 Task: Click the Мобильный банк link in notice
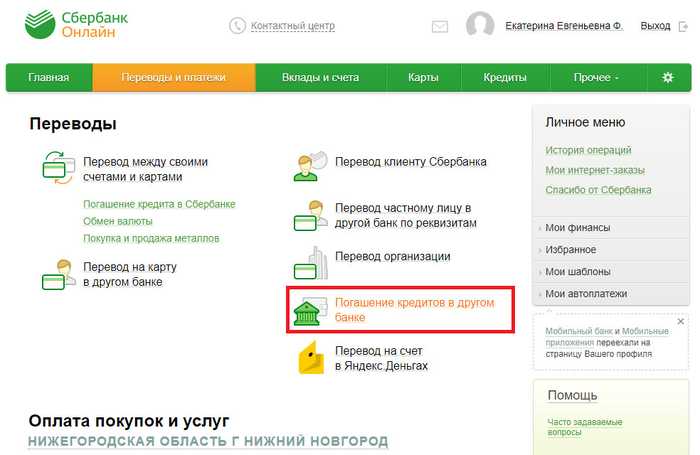point(578,331)
